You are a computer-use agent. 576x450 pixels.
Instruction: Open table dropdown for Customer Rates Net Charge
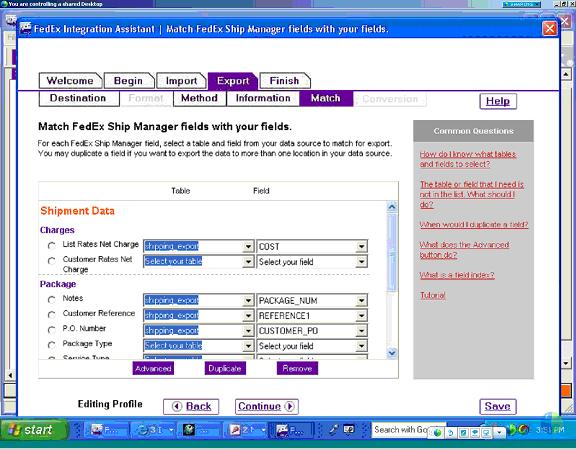(x=248, y=262)
